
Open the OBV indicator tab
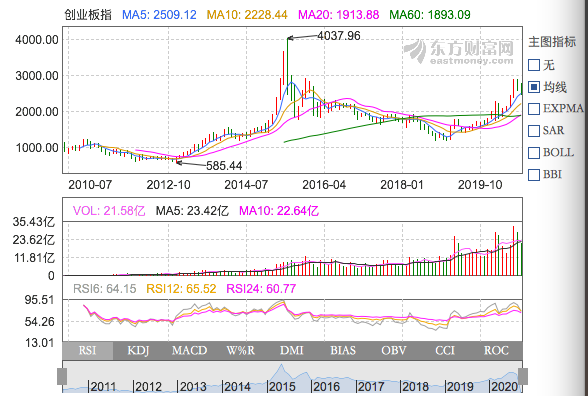click(x=394, y=351)
